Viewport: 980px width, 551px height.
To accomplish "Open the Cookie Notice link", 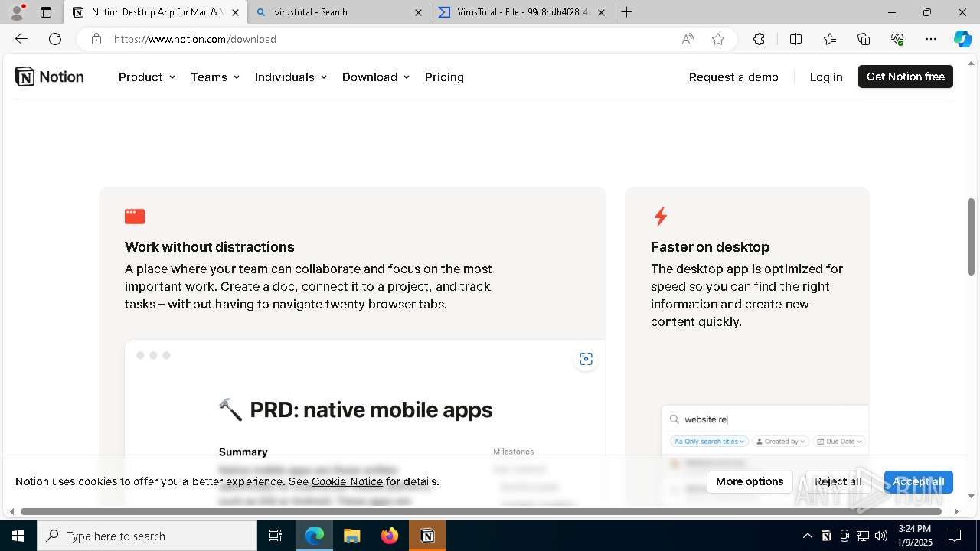I will [x=347, y=481].
